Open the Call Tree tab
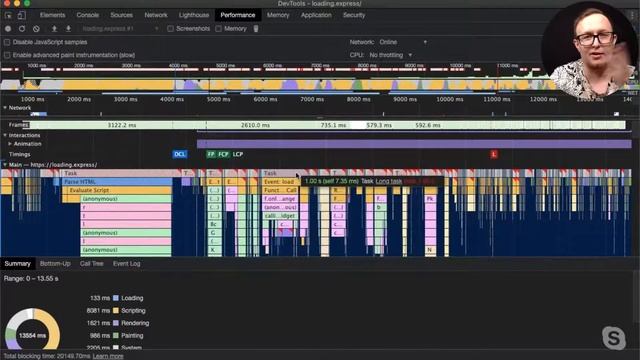This screenshot has width=640, height=360. click(91, 264)
